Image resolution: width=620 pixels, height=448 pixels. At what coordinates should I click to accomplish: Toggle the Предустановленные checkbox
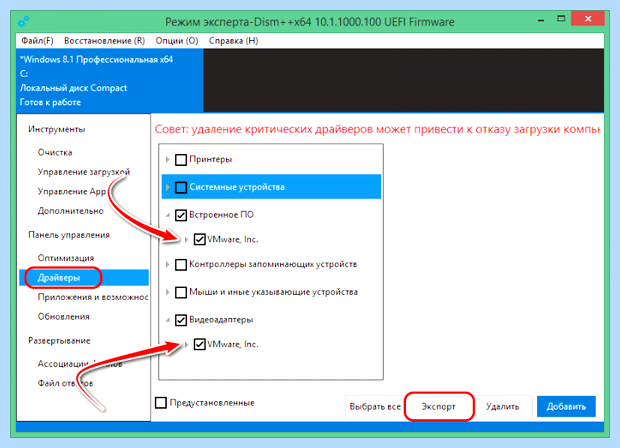pos(161,403)
